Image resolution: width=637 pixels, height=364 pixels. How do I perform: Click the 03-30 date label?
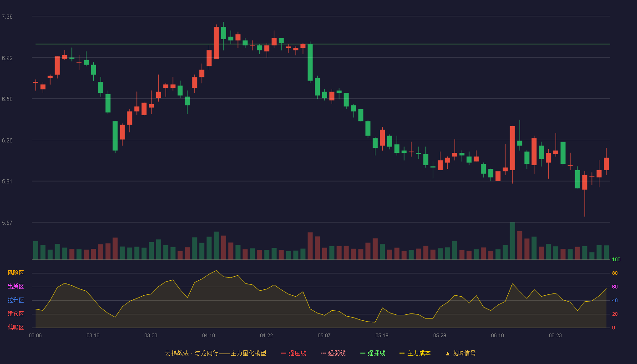click(x=151, y=335)
